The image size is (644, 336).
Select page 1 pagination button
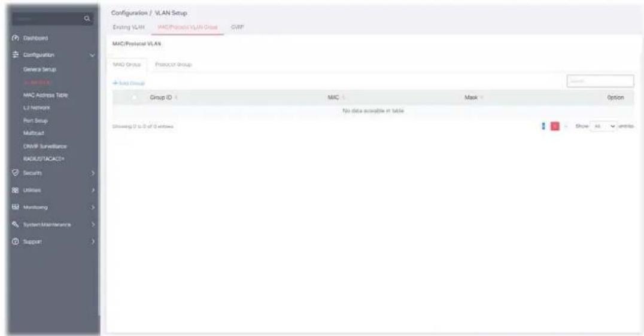[555, 126]
